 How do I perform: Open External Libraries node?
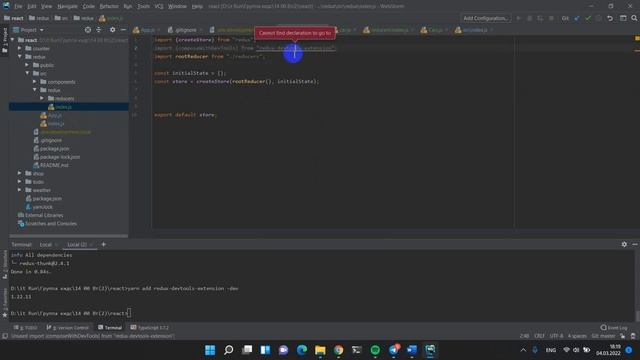point(40,215)
